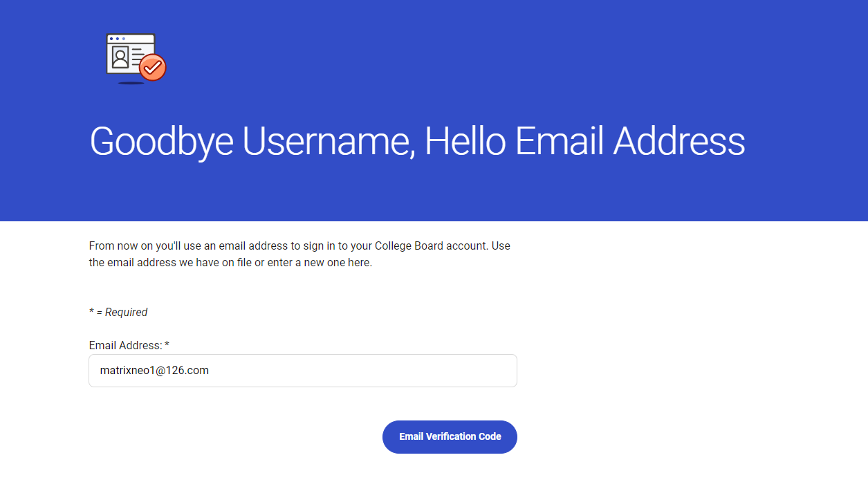This screenshot has height=491, width=868.
Task: Click the word "Email" in the large heading
Action: point(560,141)
